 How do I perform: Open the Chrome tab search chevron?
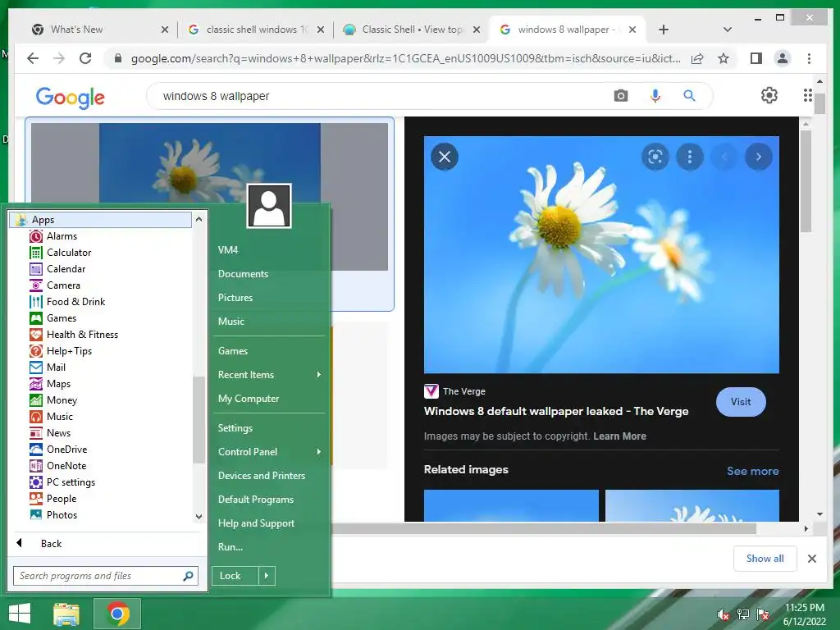(727, 30)
